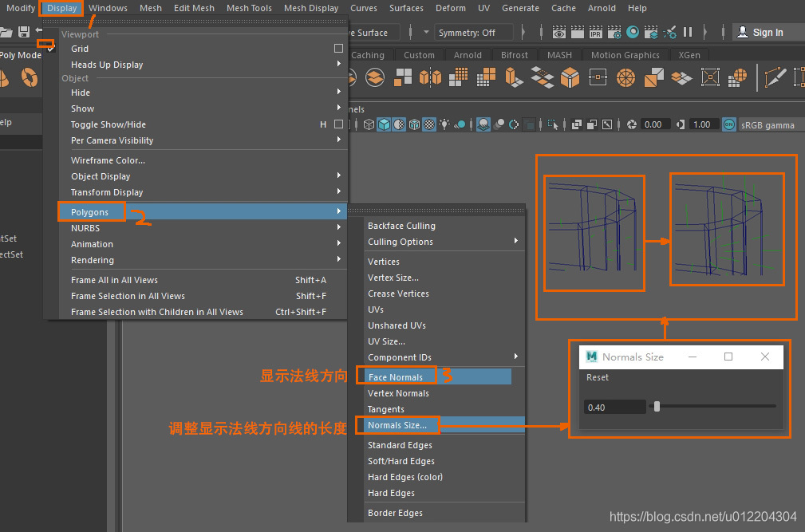Click the Normals Size 0.40 value field
The width and height of the screenshot is (805, 532).
pos(614,408)
